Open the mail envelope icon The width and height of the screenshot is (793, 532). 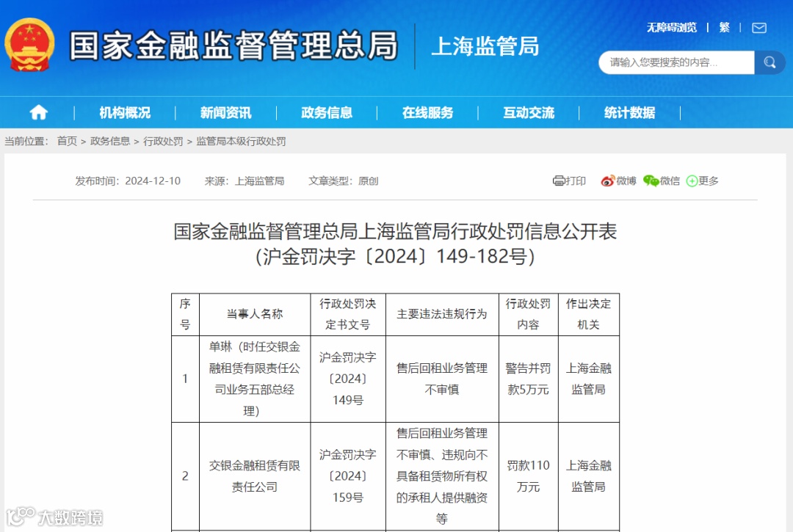point(759,28)
